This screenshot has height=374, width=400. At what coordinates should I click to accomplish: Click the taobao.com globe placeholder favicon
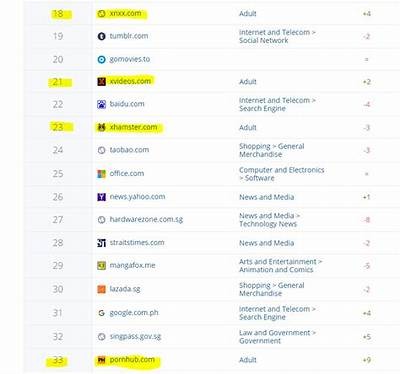101,150
